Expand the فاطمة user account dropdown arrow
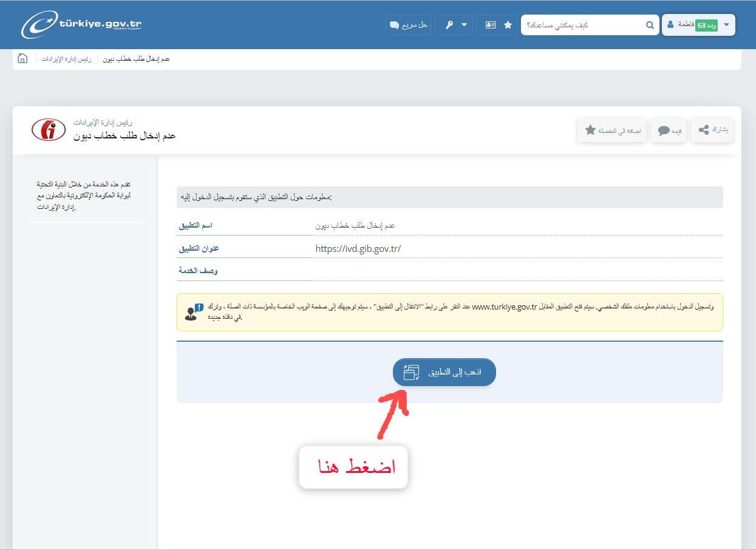Viewport: 756px width, 550px height. tap(726, 25)
